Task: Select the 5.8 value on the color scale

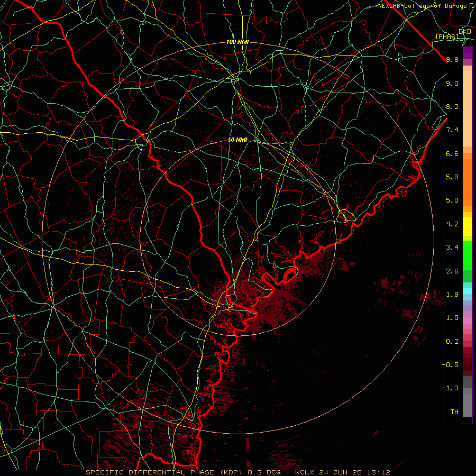Action: pyautogui.click(x=452, y=177)
